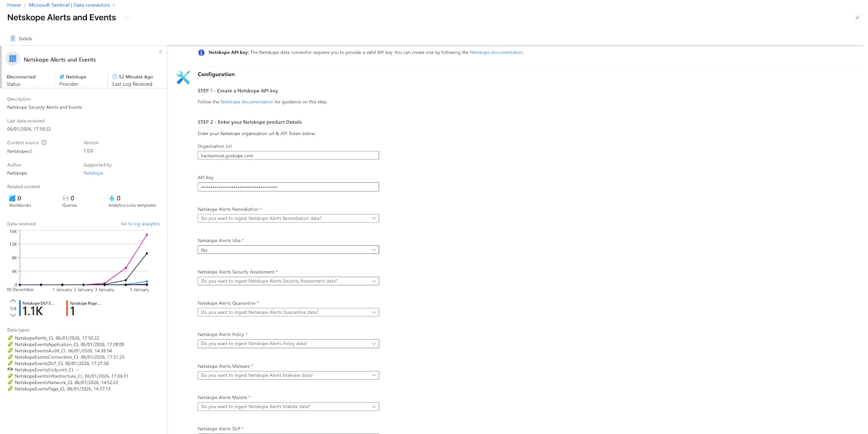Viewport: 868px width, 434px height.
Task: Click the Disconnected status text
Action: [21, 77]
